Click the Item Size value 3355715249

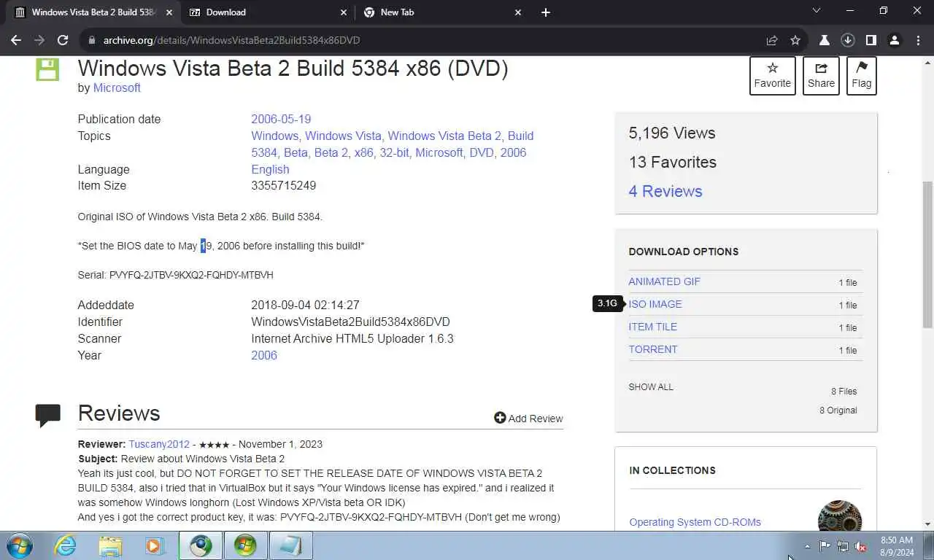(x=283, y=185)
